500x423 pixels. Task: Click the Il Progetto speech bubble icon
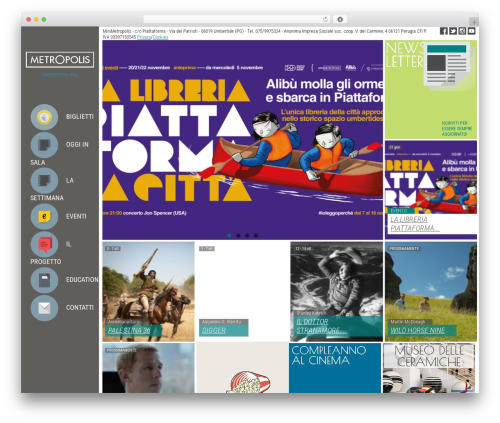pyautogui.click(x=44, y=244)
